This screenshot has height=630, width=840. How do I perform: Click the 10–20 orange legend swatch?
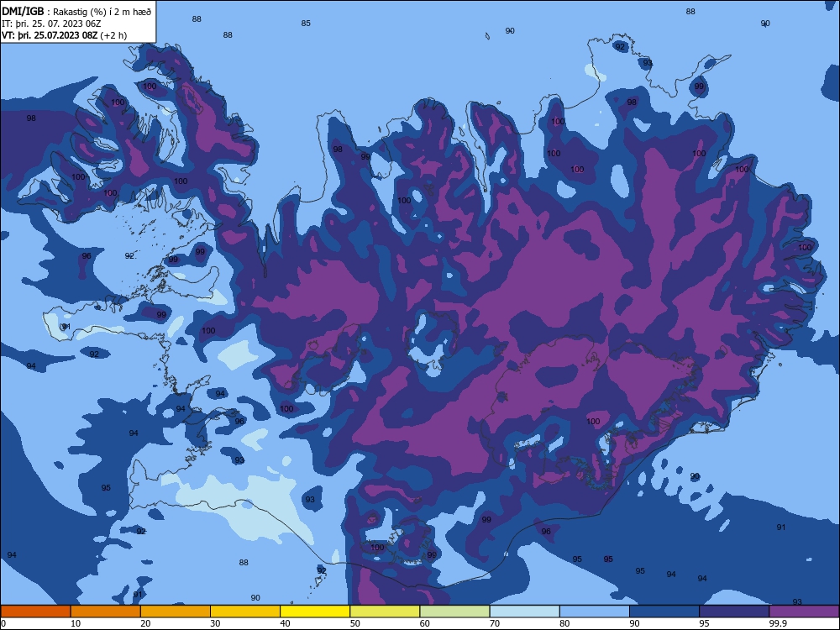point(106,612)
